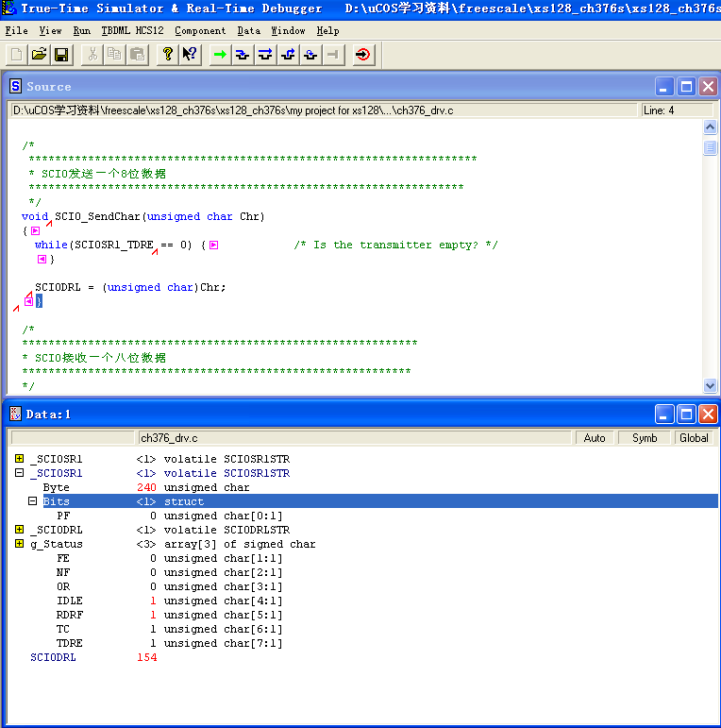This screenshot has width=721, height=728.
Task: Select the PF bit row
Action: [364, 516]
